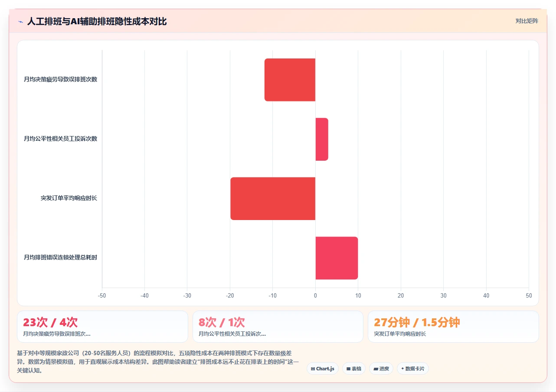Click the x-axis tick label -50
Viewport: 556px width, 392px height.
(102, 295)
